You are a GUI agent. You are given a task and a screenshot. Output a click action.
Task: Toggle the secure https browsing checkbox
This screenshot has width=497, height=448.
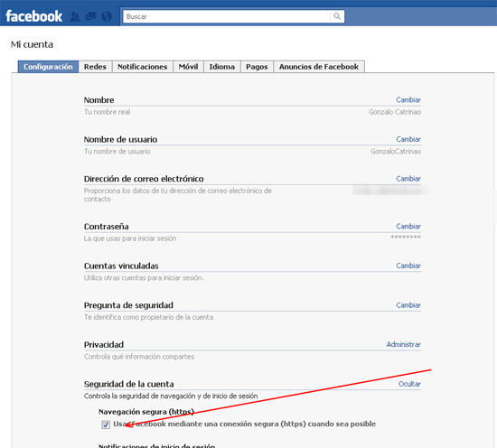(106, 425)
